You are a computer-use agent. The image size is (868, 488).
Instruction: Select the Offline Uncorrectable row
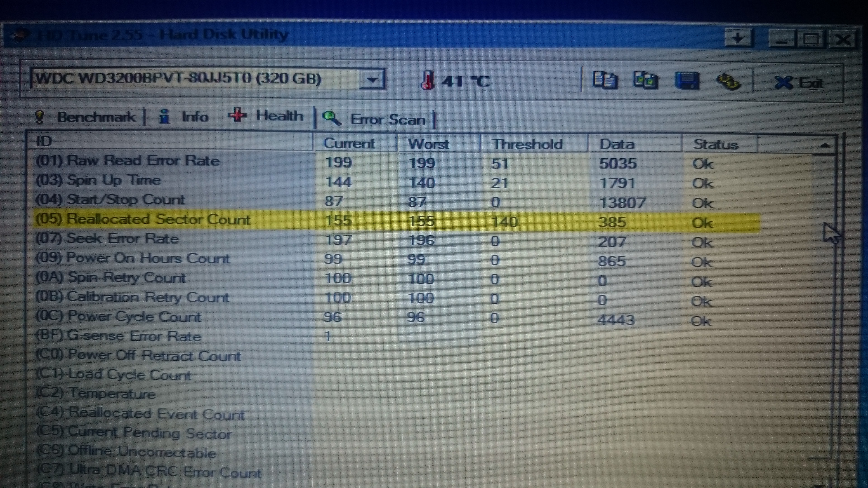(x=397, y=452)
